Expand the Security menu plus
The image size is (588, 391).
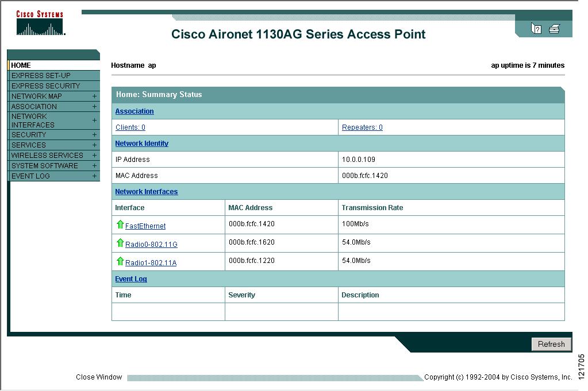pyautogui.click(x=94, y=135)
